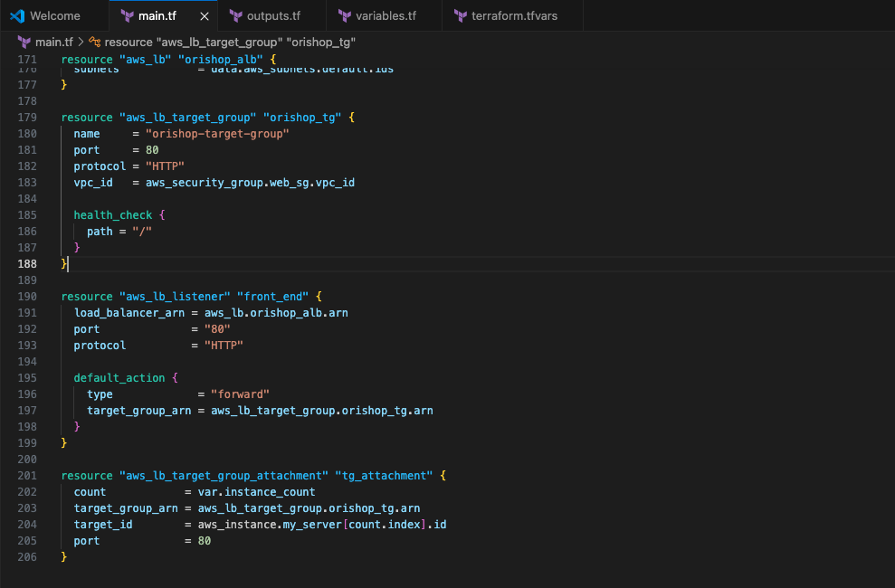Click the resource symbol icon in breadcrumb
The height and width of the screenshot is (588, 895).
94,42
